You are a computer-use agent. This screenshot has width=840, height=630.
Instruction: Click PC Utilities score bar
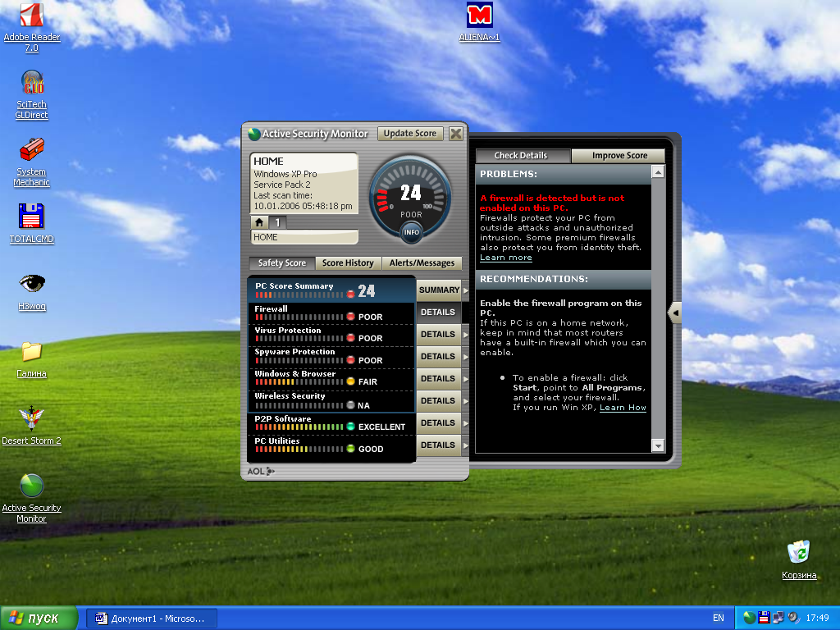[299, 449]
